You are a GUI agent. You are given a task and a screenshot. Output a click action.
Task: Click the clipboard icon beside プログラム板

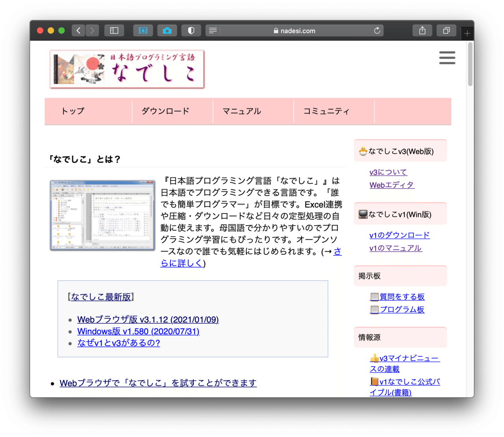pos(374,309)
